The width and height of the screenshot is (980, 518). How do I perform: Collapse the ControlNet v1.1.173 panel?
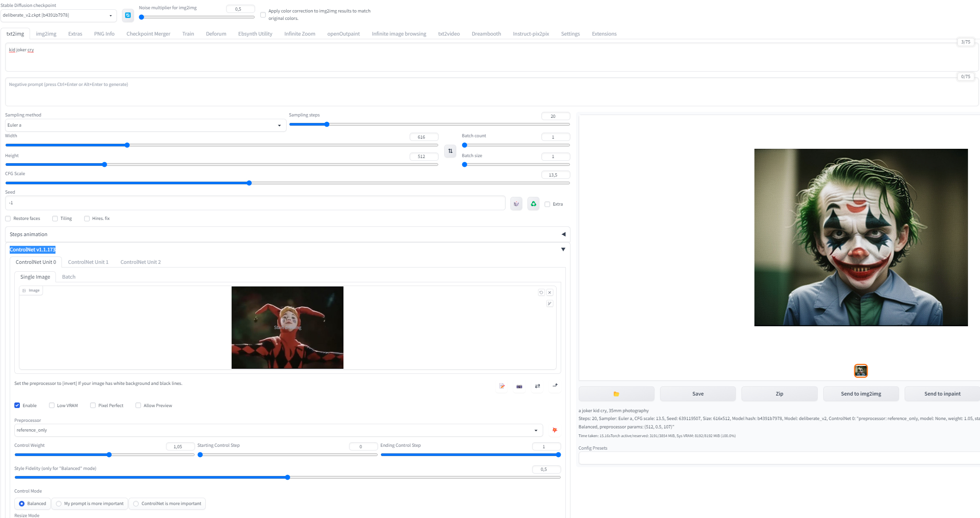(x=563, y=249)
